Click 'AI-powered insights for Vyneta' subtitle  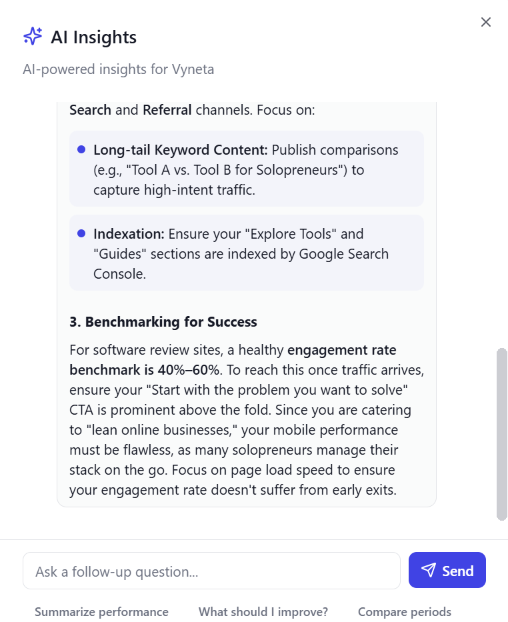tap(118, 69)
